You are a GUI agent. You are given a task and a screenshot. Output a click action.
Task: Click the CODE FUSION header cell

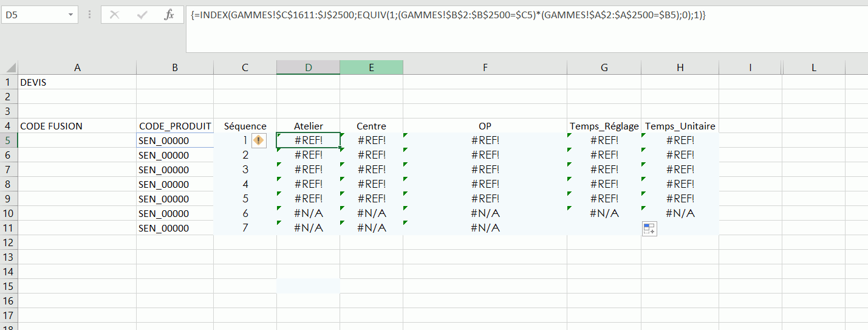tap(77, 126)
